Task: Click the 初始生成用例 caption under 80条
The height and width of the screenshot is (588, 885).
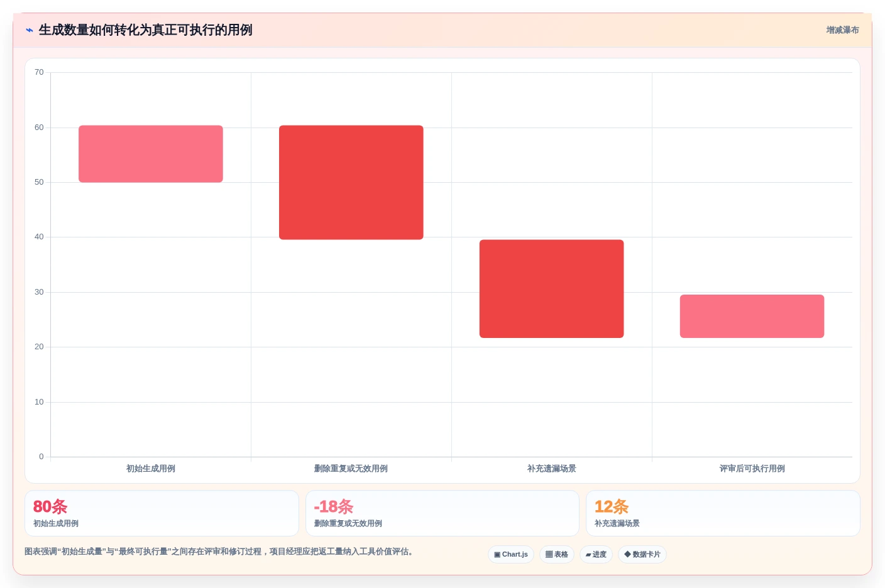Action: 56,523
